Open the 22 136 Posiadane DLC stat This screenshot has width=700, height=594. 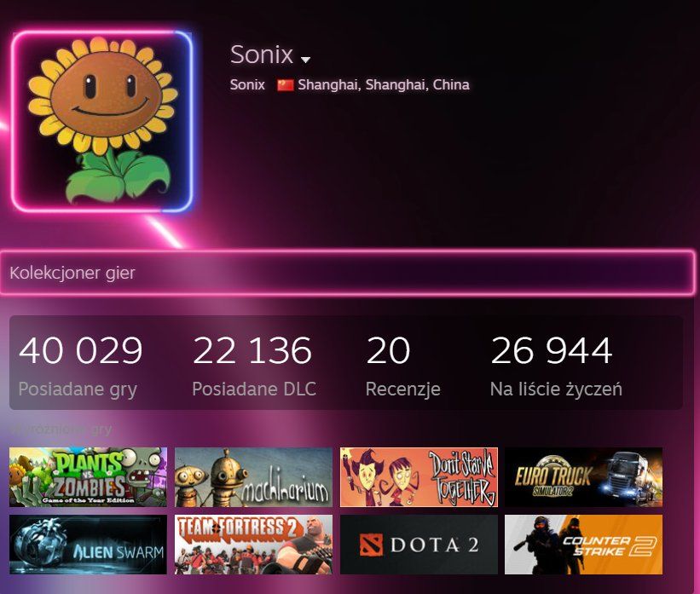point(253,366)
